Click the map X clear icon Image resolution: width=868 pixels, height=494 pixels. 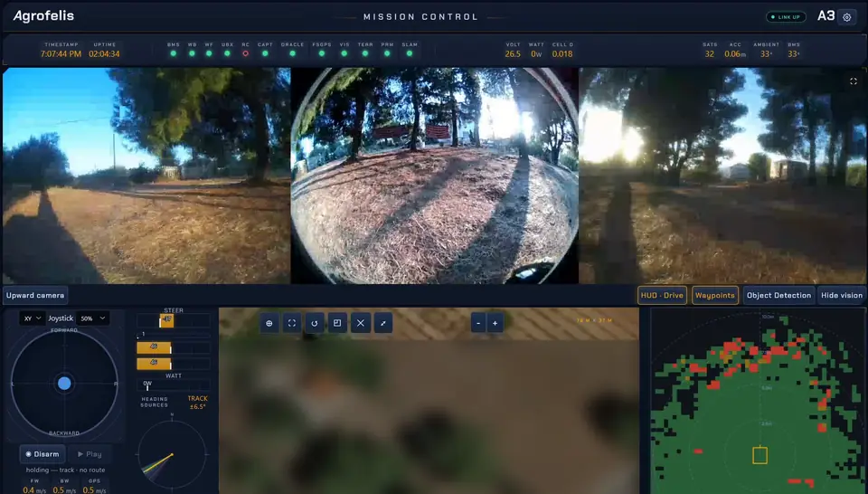click(x=361, y=323)
